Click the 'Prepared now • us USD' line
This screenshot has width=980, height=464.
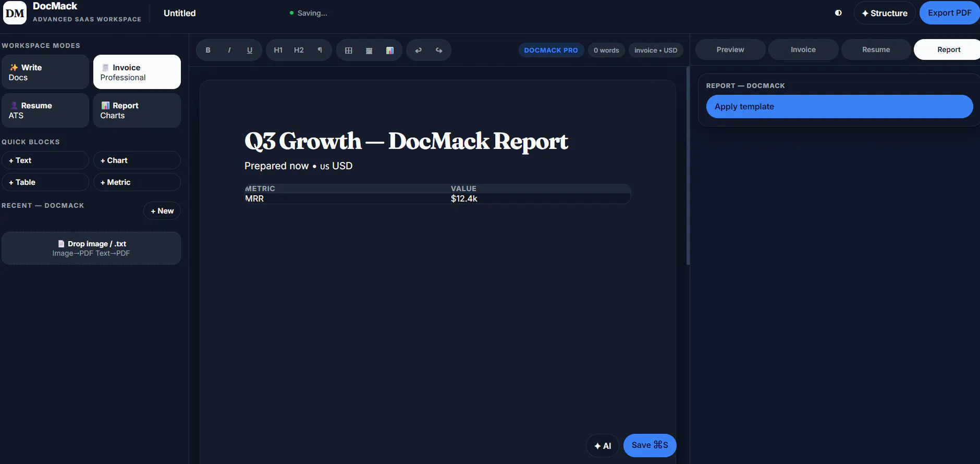coord(298,166)
